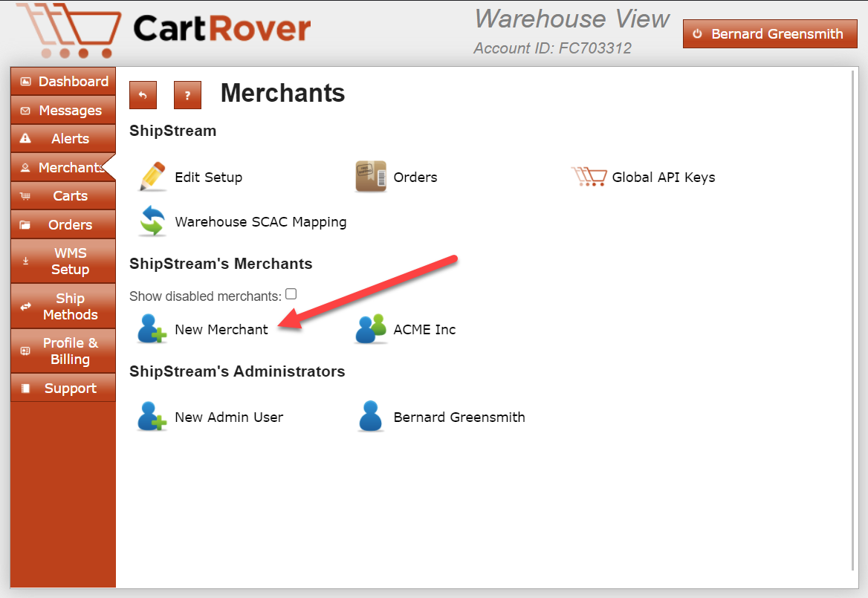The height and width of the screenshot is (598, 868).
Task: Select the Bernard Greensmith administrator icon
Action: click(x=371, y=417)
